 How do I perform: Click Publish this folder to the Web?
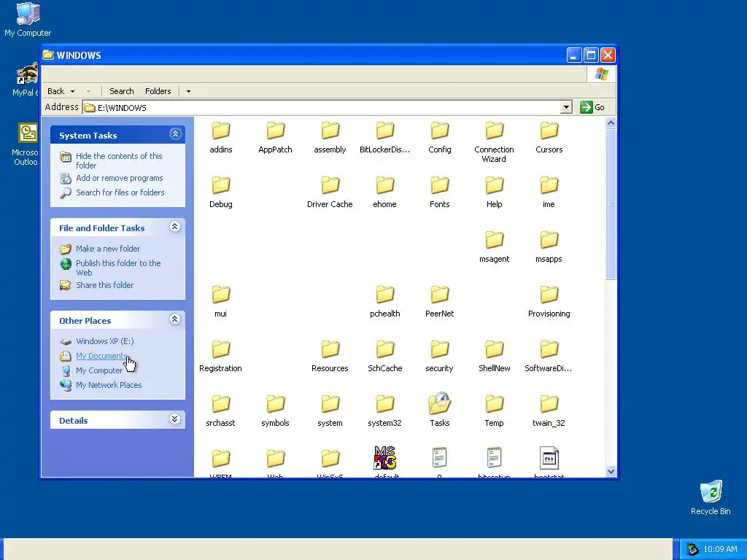118,268
